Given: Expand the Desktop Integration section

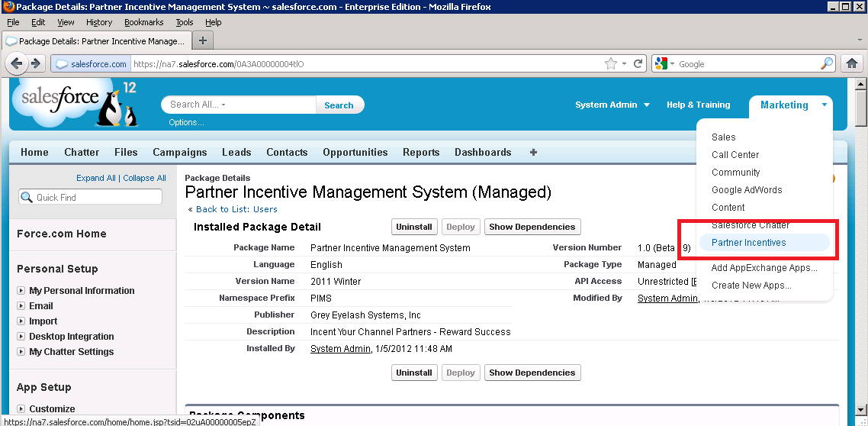Looking at the screenshot, I should coord(21,337).
